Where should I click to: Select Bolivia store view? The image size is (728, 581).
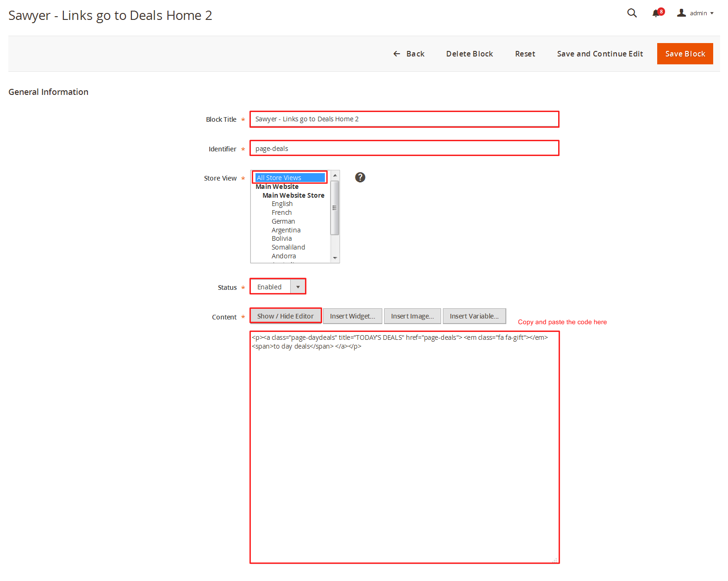(281, 238)
